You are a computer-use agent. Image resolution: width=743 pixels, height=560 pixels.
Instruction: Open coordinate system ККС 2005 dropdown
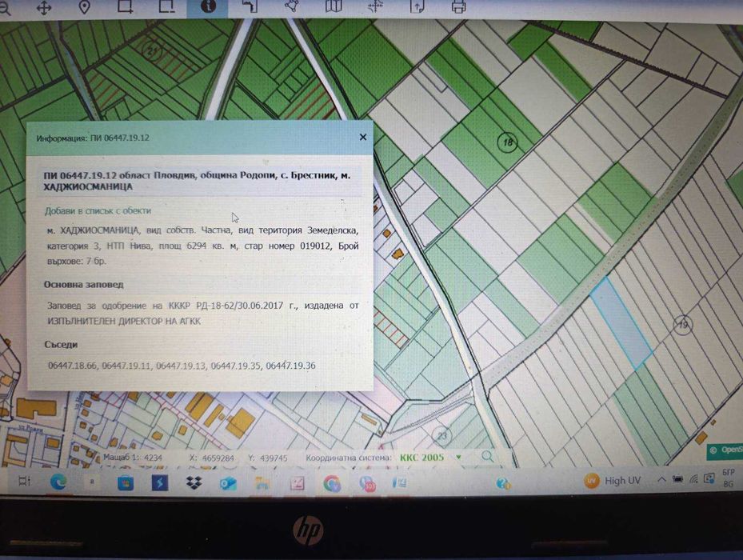coord(430,458)
